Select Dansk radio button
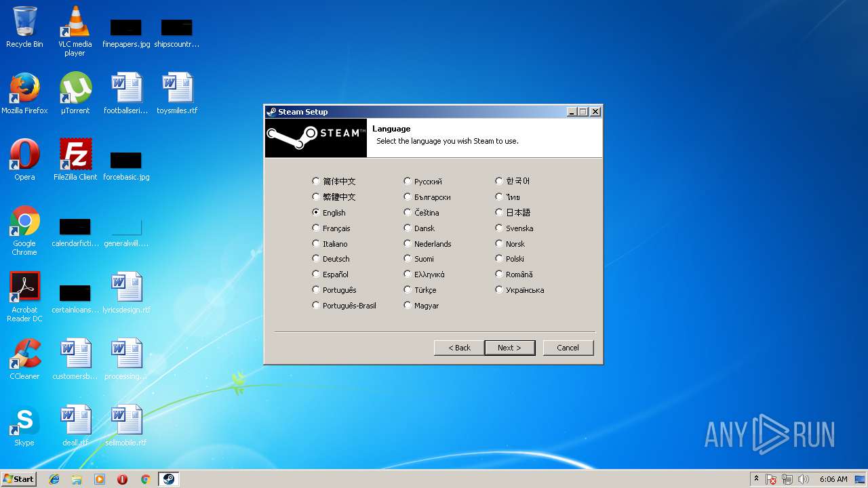 420,228
